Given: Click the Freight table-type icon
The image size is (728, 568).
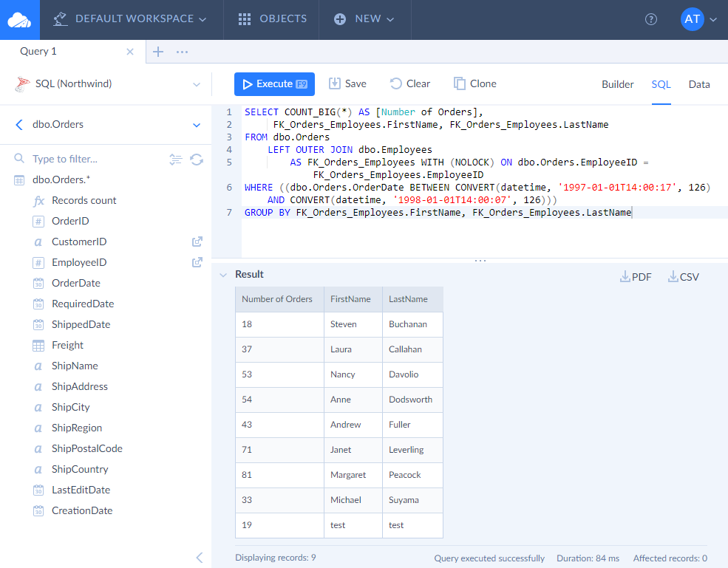Looking at the screenshot, I should [38, 345].
